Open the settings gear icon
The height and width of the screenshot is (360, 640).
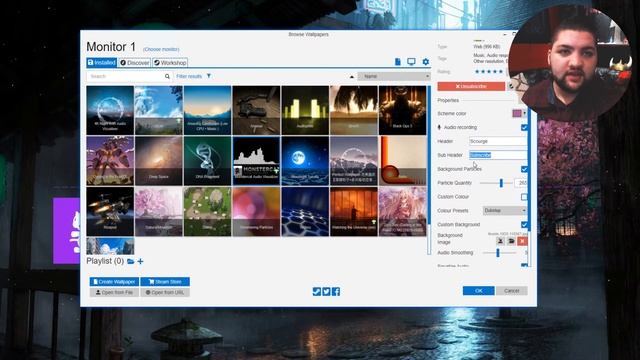[426, 62]
